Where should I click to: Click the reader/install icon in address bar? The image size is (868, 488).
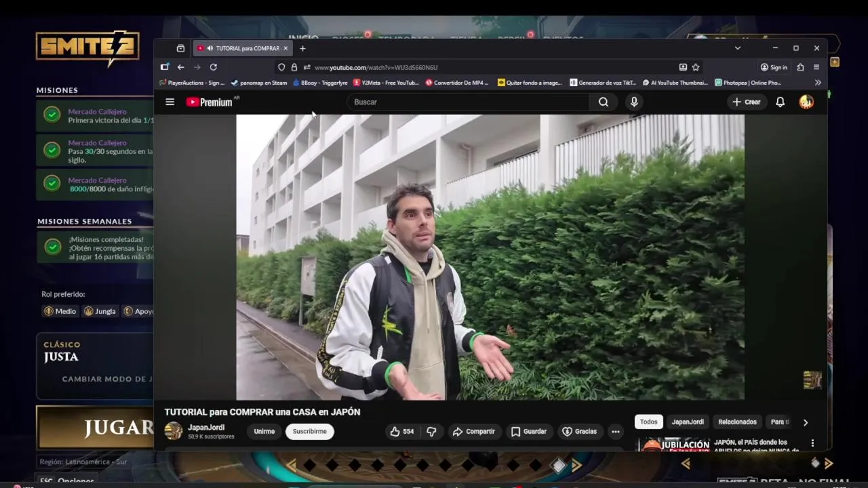click(683, 67)
